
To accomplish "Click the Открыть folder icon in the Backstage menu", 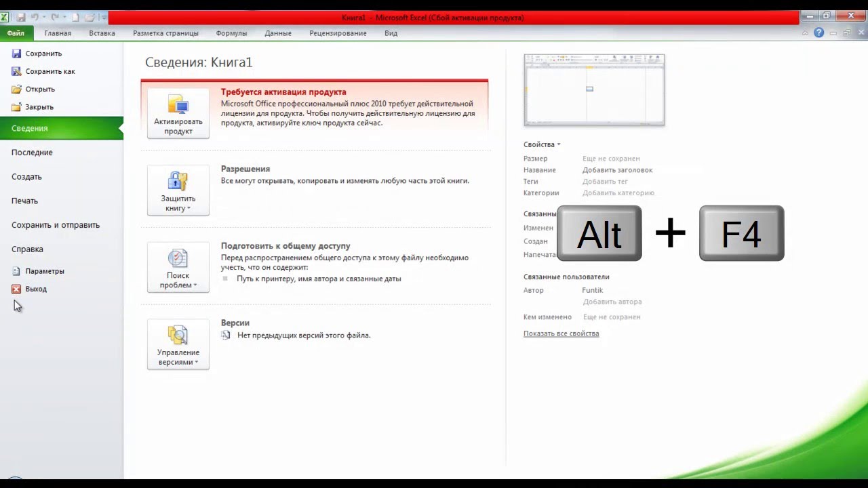I will point(16,89).
